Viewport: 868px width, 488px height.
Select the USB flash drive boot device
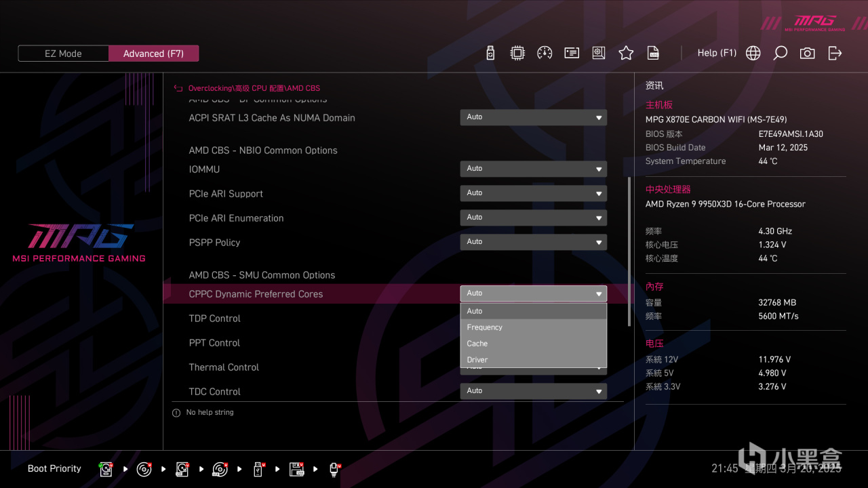coord(258,469)
